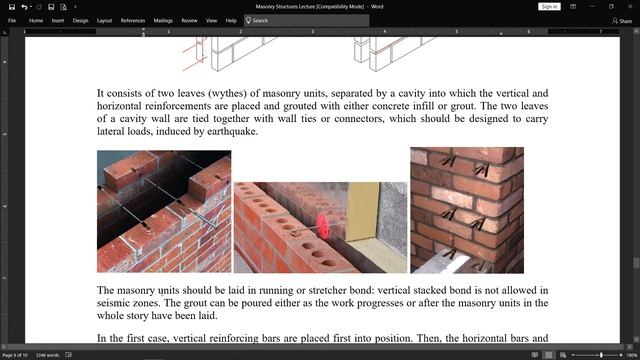Close the Word window
Image resolution: width=640 pixels, height=360 pixels.
coord(630,7)
